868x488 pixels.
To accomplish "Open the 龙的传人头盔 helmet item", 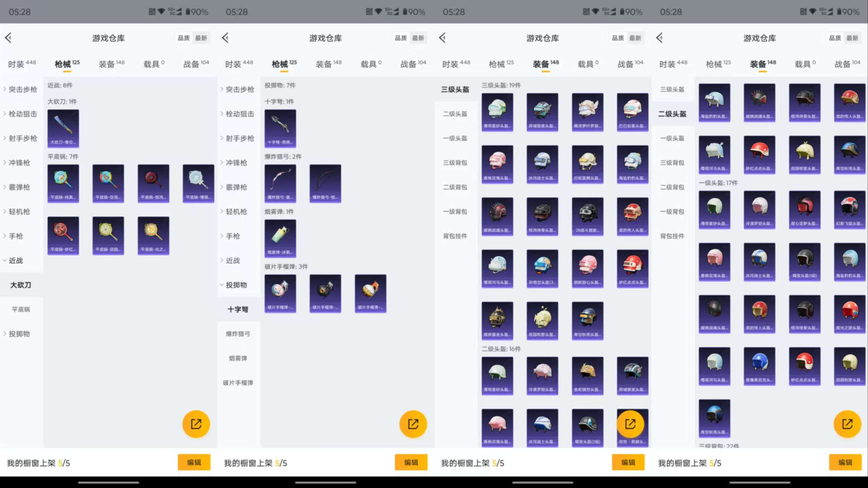I will [632, 216].
